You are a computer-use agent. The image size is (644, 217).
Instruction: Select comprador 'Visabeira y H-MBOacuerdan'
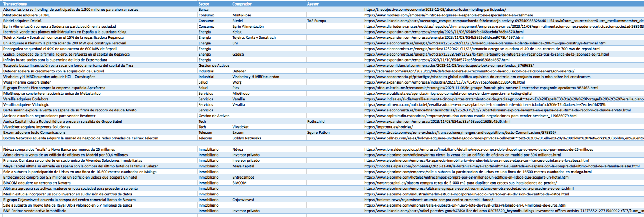click(x=256, y=77)
